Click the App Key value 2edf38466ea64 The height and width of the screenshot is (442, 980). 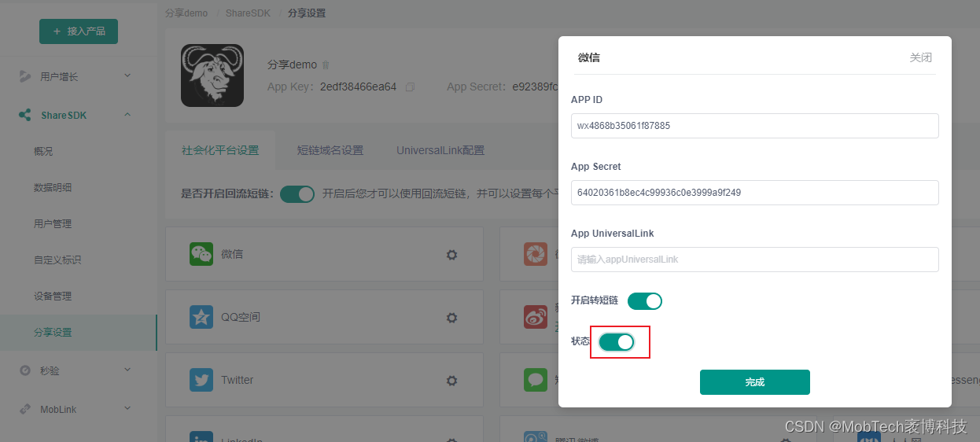tap(358, 87)
